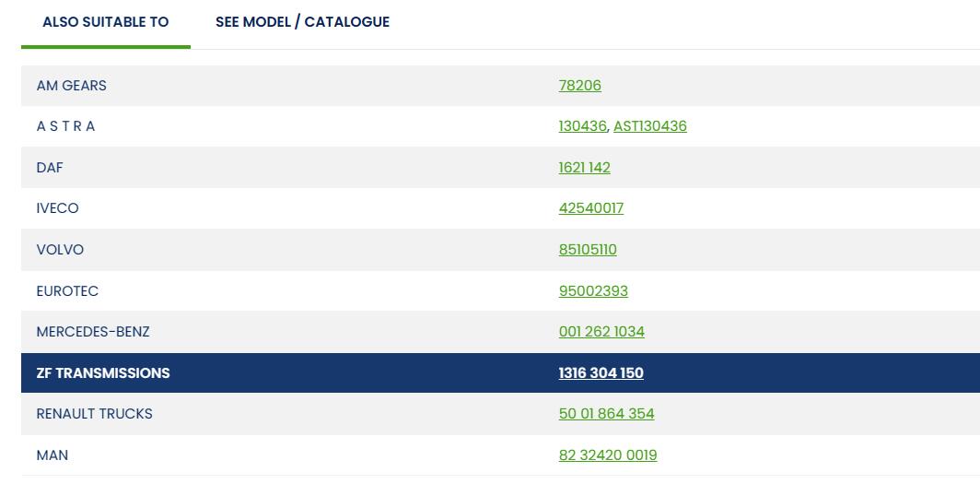Open the See Model / Catalogue tab
The image size is (980, 484).
point(302,22)
